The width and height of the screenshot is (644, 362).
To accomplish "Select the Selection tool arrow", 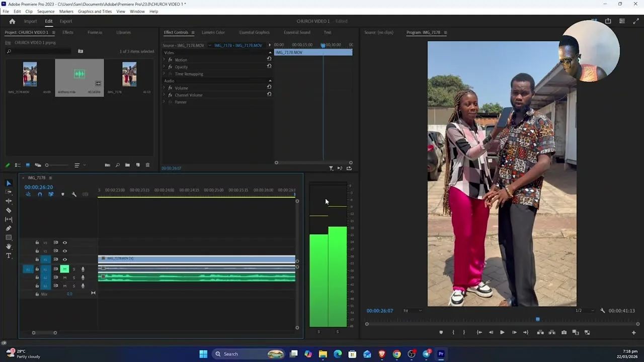I will [9, 183].
